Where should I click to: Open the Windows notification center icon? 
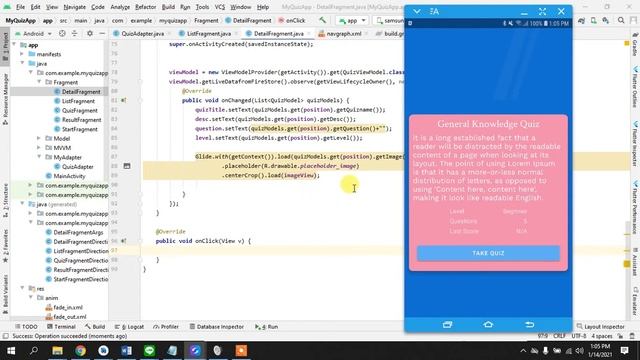(624, 351)
